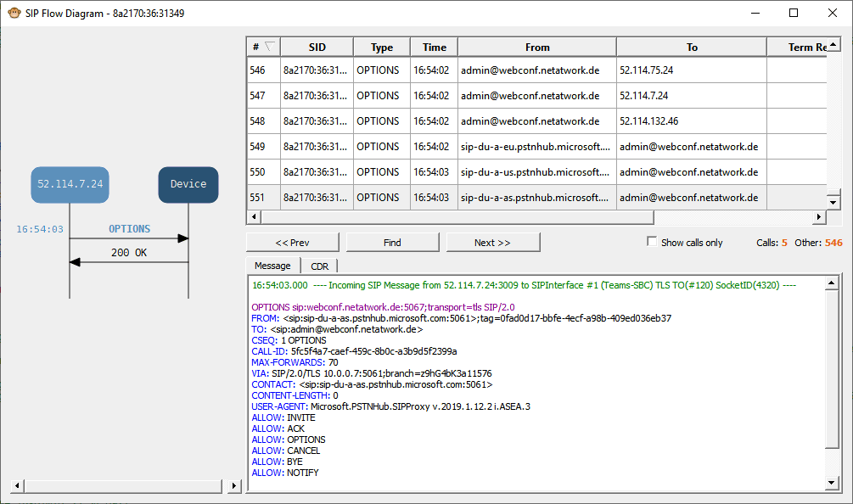This screenshot has width=853, height=504.
Task: Click the Find button
Action: 392,242
